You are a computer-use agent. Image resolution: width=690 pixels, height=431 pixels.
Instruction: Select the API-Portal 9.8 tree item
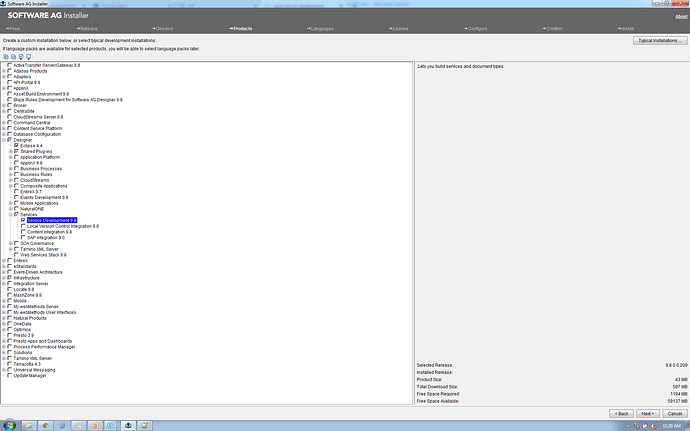[x=27, y=82]
